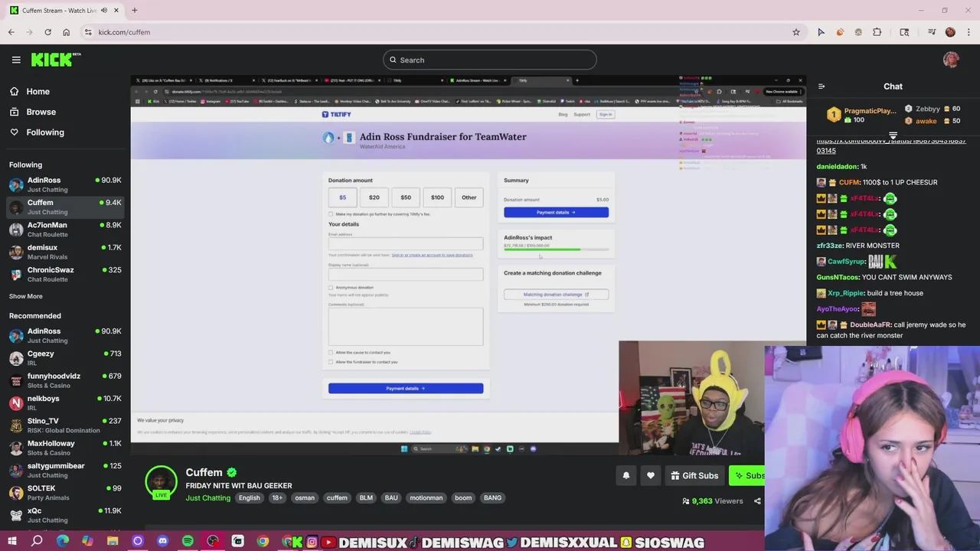Viewport: 980px width, 551px height.
Task: Select the $20 donation amount in stream
Action: [374, 197]
